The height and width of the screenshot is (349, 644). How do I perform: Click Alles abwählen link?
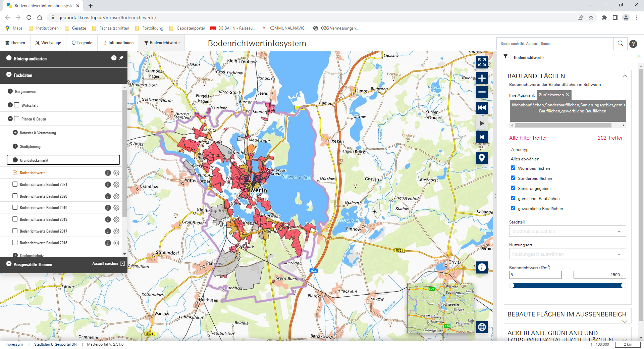coord(525,159)
